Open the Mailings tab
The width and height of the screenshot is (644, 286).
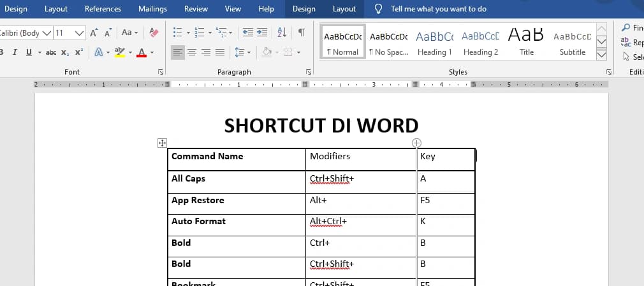point(153,9)
